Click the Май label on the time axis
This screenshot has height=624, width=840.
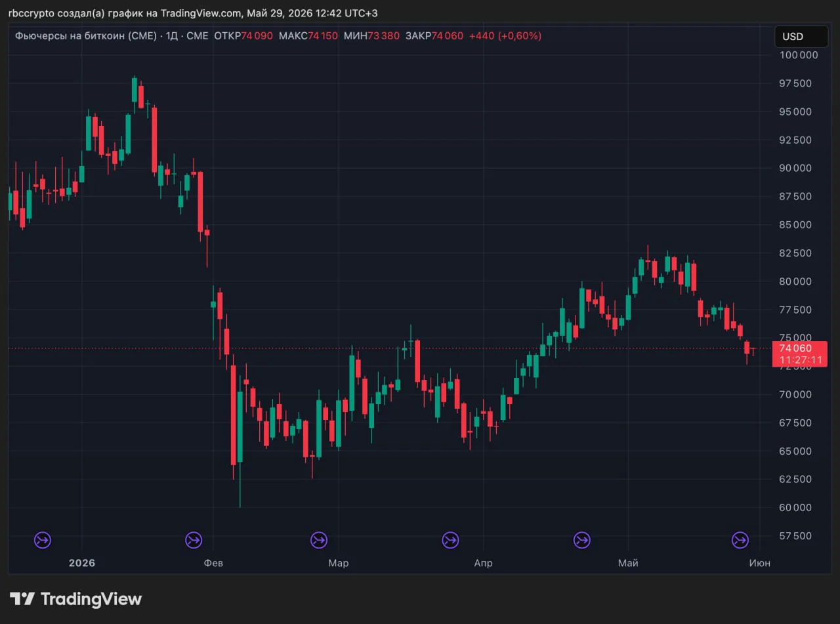click(628, 563)
